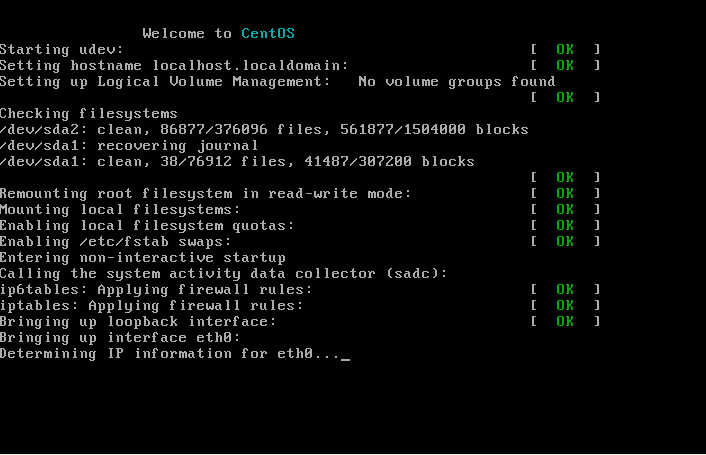Click 'Determining IP information for eth0...' line

point(169,354)
